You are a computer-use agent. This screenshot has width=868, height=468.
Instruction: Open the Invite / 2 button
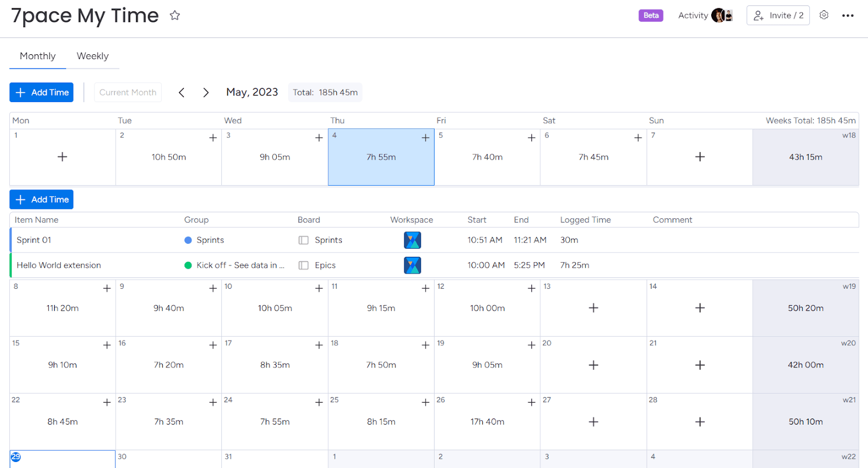(x=778, y=15)
